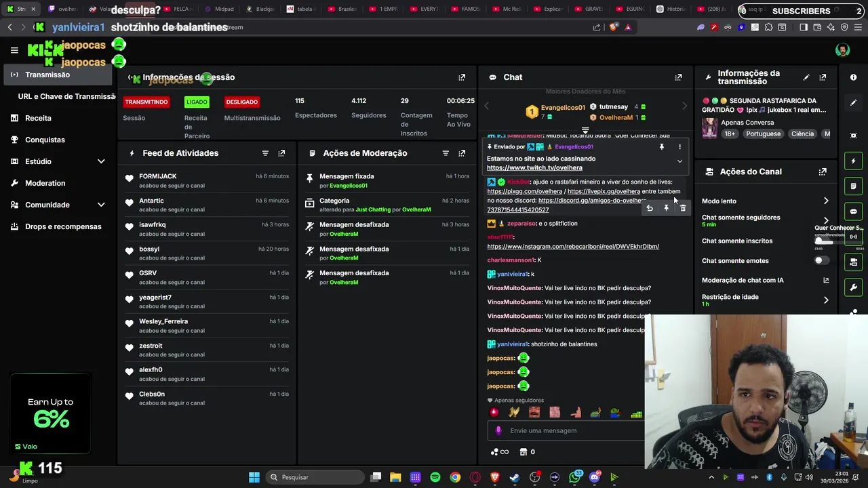
Task: Open Moderação de chat com IA
Action: [766, 280]
